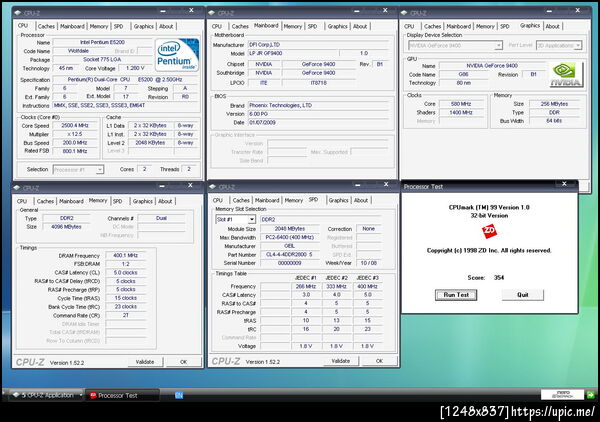The width and height of the screenshot is (600, 422).
Task: Click OK in SPD window
Action: point(379,361)
